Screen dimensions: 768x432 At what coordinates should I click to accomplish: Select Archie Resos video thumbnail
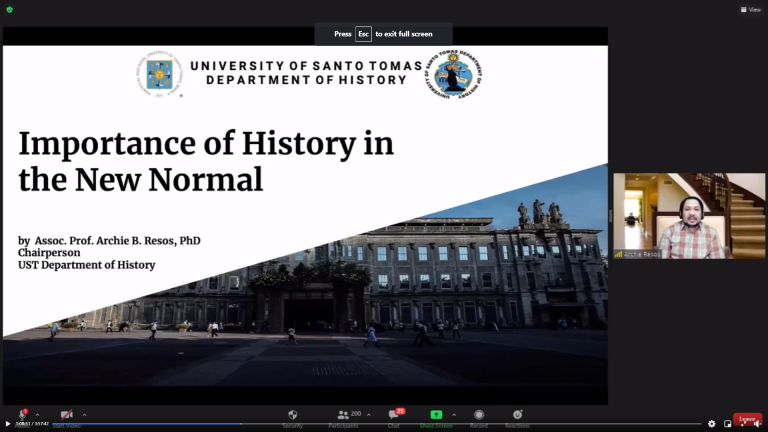pyautogui.click(x=689, y=216)
